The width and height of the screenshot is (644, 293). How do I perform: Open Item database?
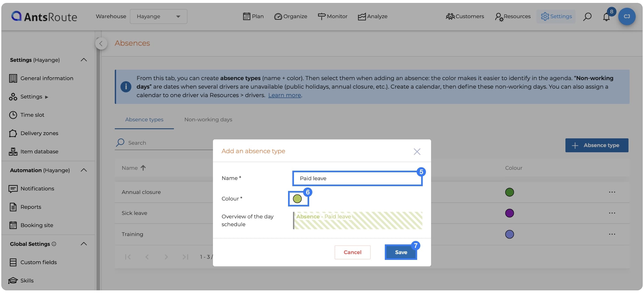34,151
